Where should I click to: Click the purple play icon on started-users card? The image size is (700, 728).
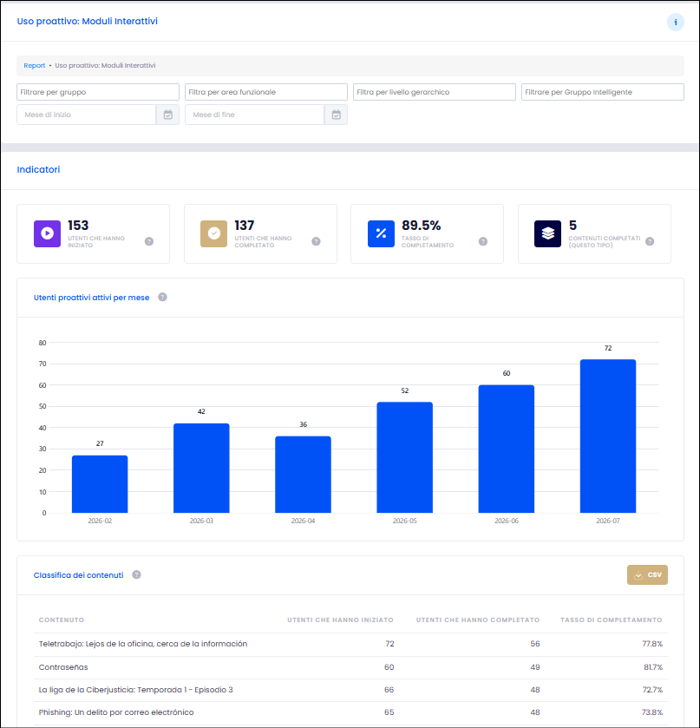[48, 233]
